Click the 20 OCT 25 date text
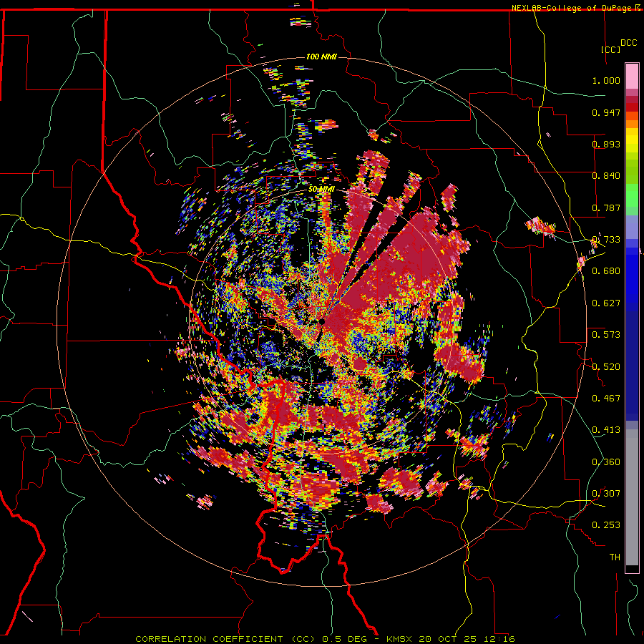644x644 pixels. coord(447,639)
